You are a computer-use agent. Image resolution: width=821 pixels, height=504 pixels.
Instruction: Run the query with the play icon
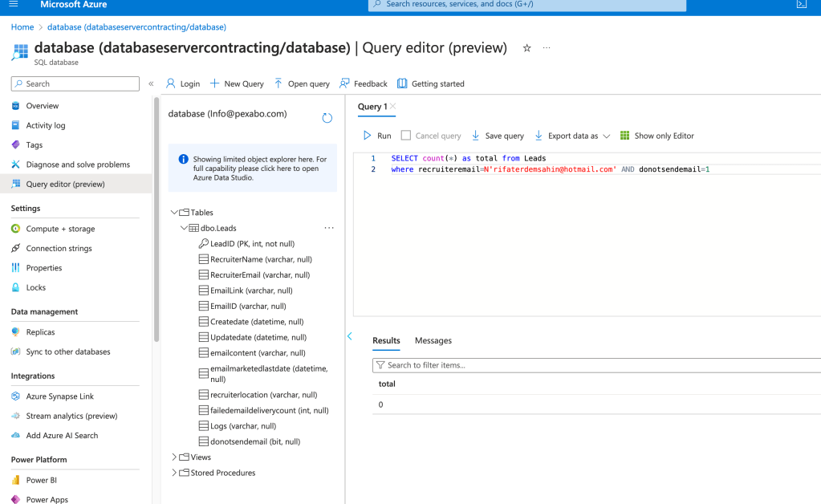[x=367, y=136]
